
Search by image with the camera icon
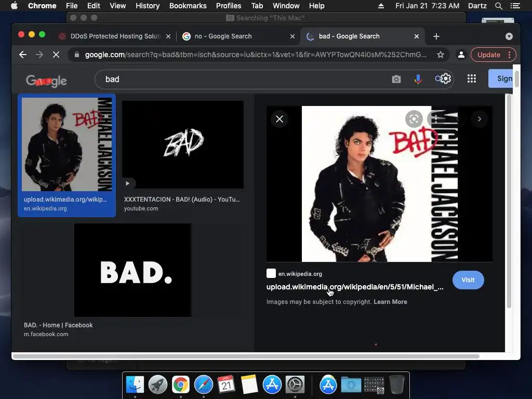(396, 79)
